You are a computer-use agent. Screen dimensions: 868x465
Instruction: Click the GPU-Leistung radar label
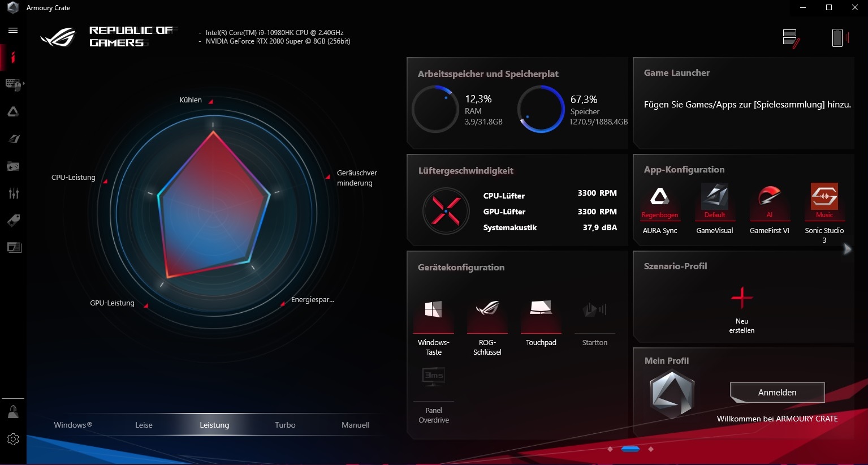tap(112, 303)
